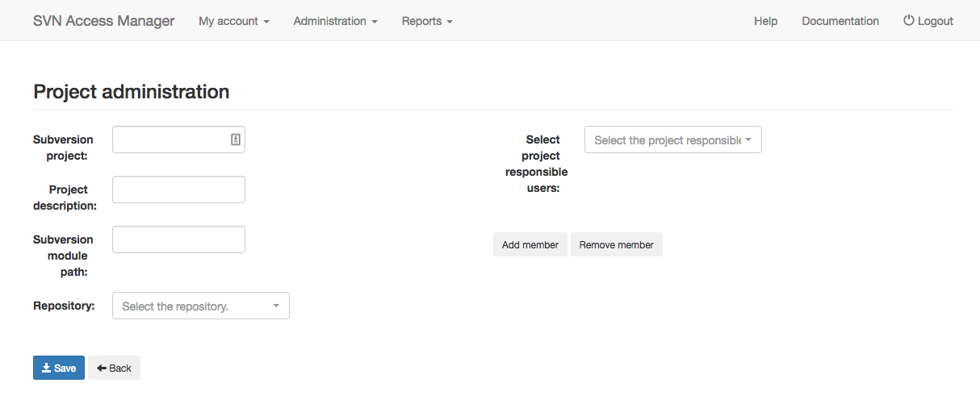
Task: Click the Remove member button
Action: tap(617, 244)
